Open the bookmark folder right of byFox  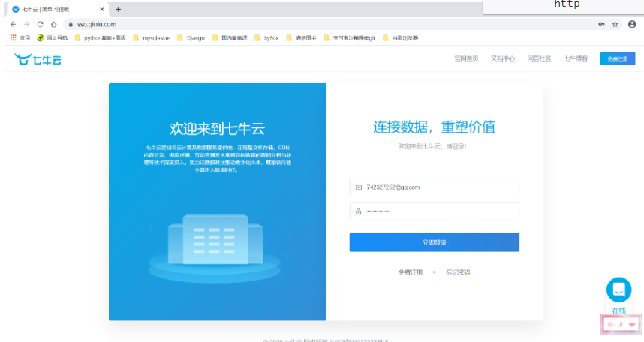click(302, 37)
